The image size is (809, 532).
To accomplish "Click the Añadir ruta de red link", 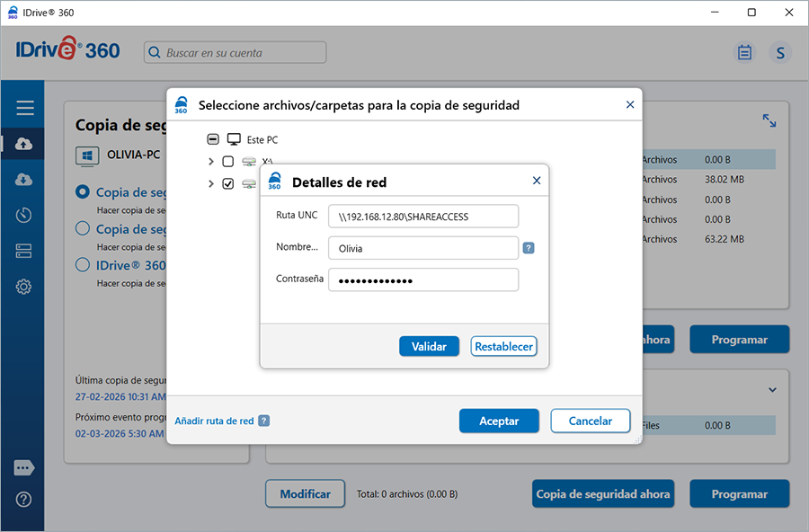I will 214,421.
